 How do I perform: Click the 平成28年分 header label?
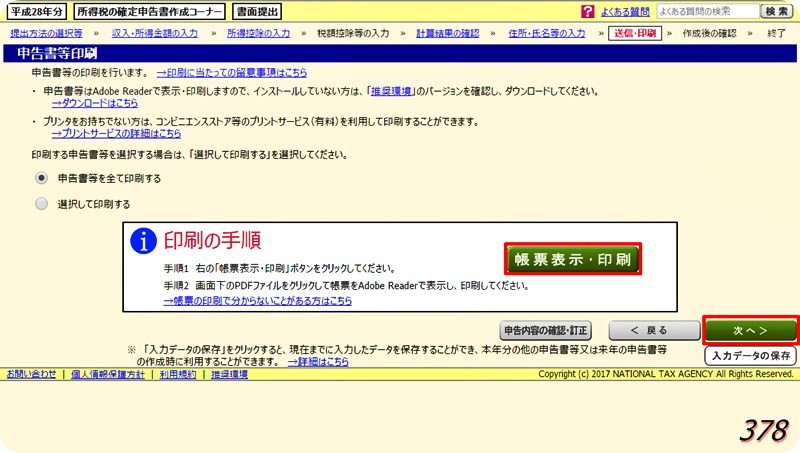click(x=37, y=11)
